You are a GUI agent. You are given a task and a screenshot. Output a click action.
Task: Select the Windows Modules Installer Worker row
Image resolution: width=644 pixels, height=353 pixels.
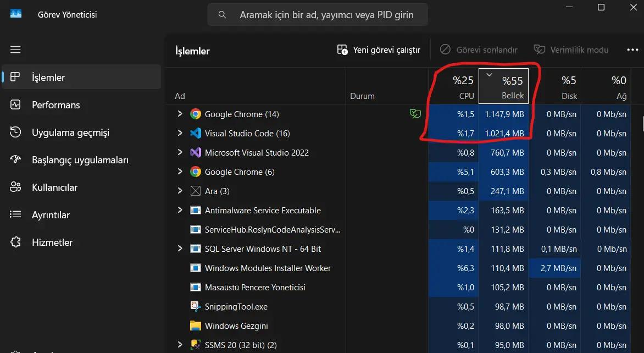tap(398, 268)
